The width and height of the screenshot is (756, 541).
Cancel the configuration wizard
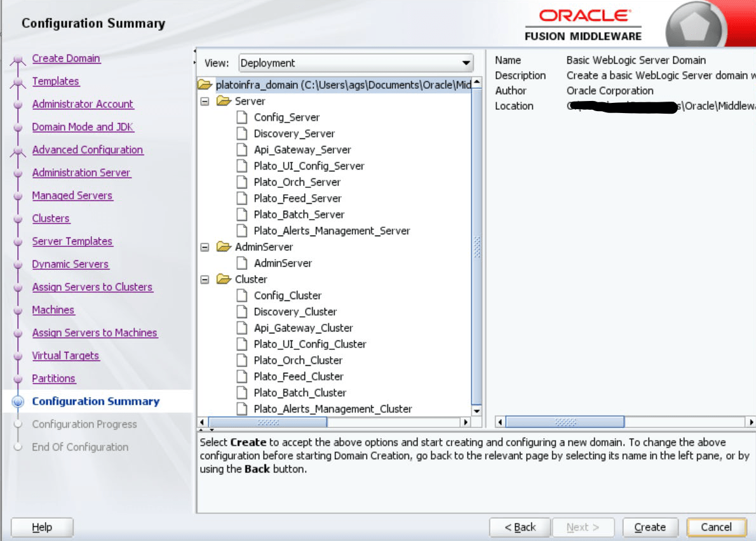pos(717,527)
